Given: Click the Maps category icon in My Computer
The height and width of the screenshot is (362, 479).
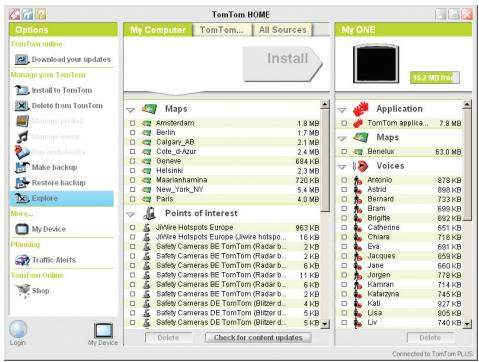Looking at the screenshot, I should point(149,109).
